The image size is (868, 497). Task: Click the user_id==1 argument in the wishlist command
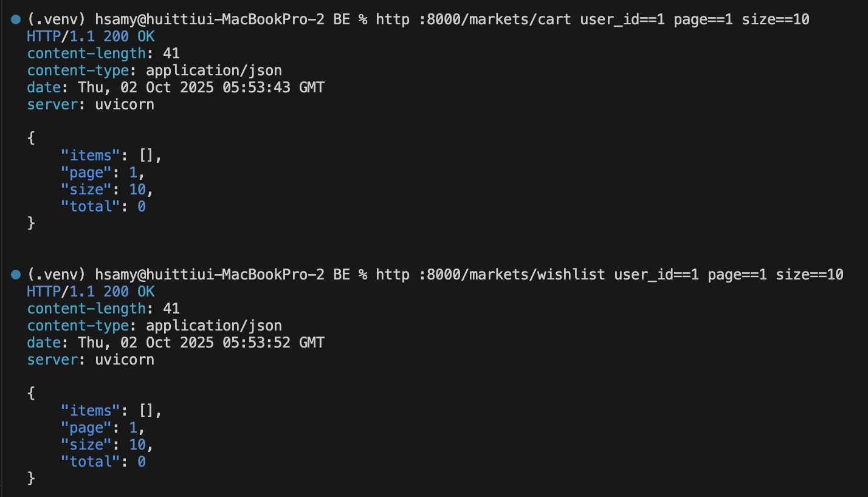656,275
